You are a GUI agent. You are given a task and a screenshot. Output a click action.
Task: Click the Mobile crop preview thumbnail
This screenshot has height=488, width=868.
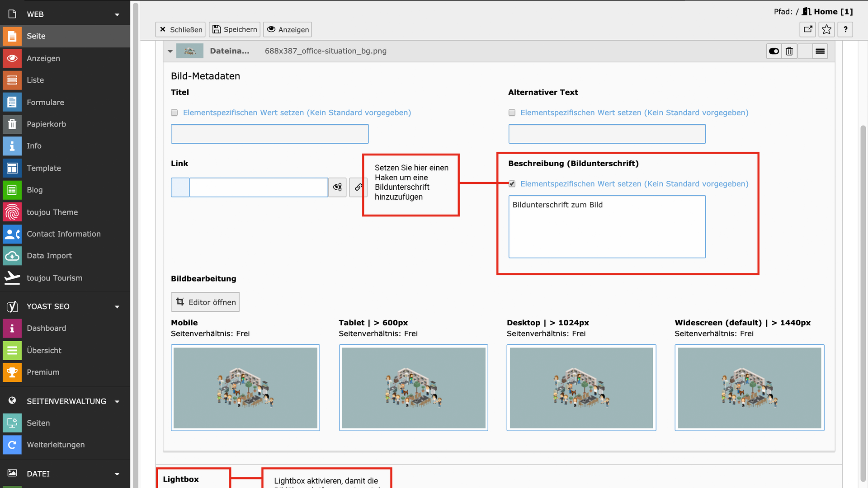tap(245, 388)
